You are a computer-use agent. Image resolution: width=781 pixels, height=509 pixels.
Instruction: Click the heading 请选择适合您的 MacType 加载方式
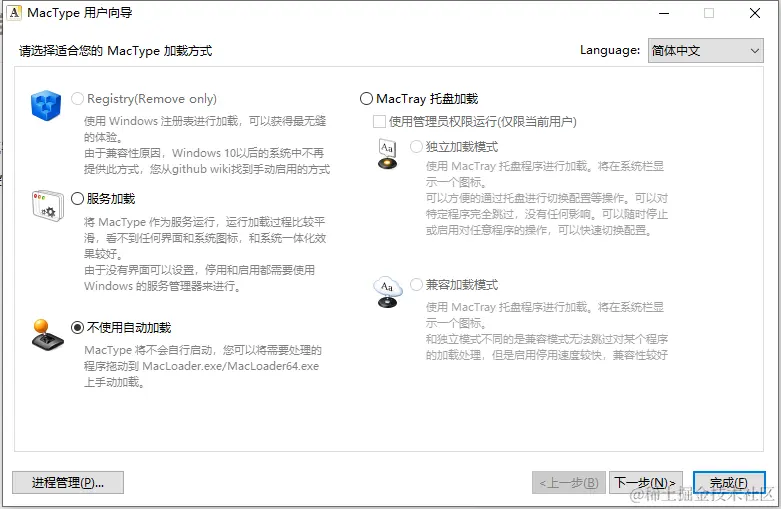[x=116, y=51]
